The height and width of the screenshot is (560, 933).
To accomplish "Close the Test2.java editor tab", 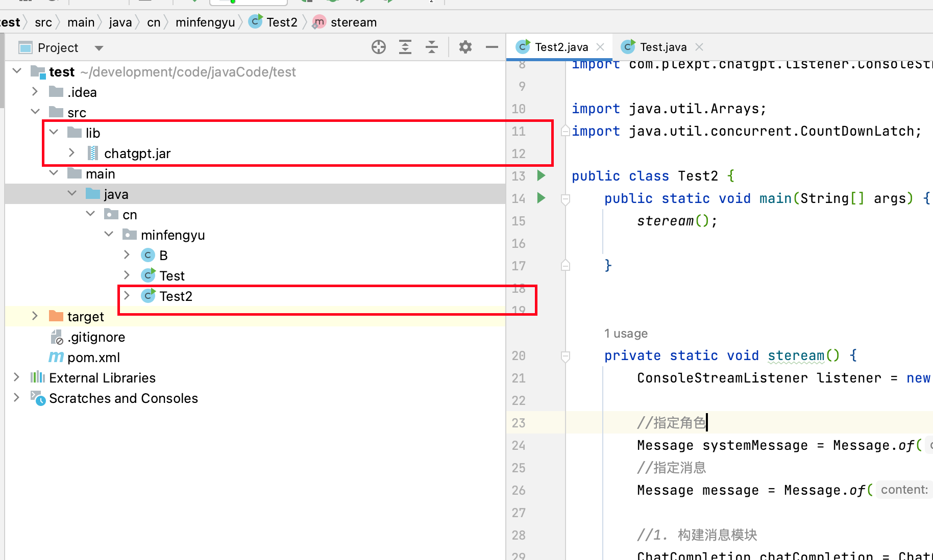I will tap(601, 47).
